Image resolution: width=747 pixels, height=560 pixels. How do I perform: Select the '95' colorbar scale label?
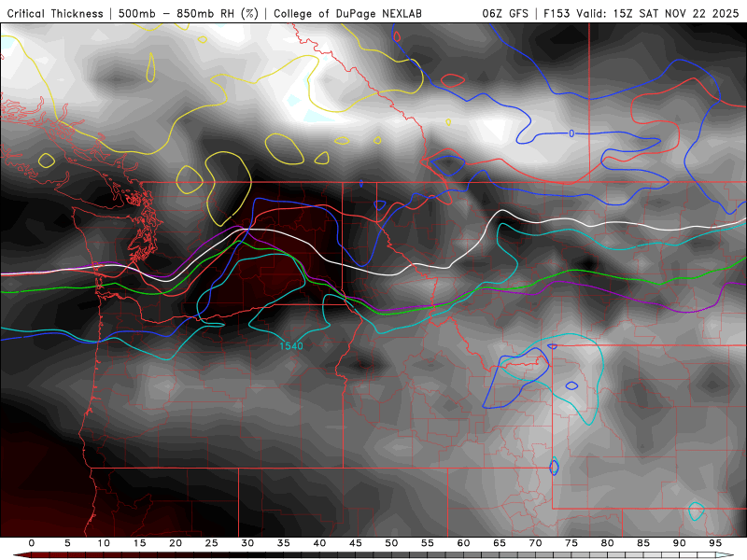[715, 543]
